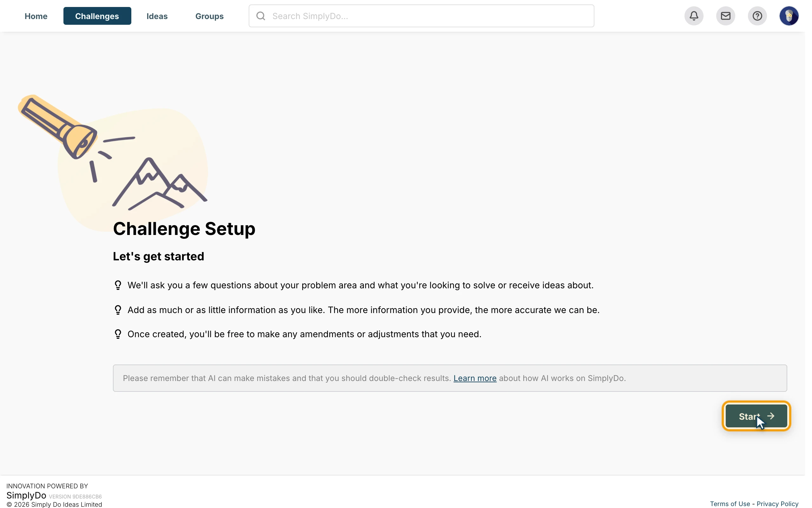Open Terms of Use link

[x=730, y=504]
